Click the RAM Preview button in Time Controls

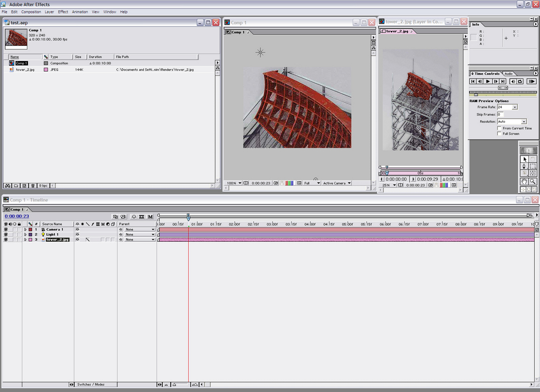[x=533, y=81]
